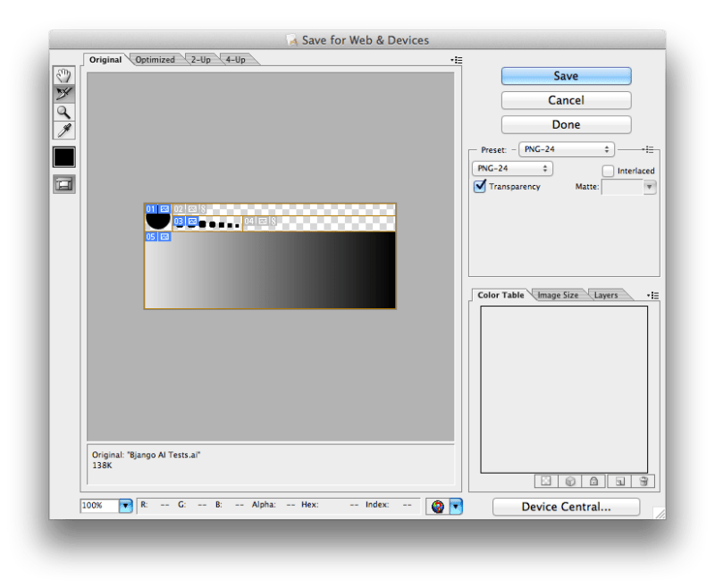
Task: Lock selected colors in Color Table
Action: tap(593, 481)
